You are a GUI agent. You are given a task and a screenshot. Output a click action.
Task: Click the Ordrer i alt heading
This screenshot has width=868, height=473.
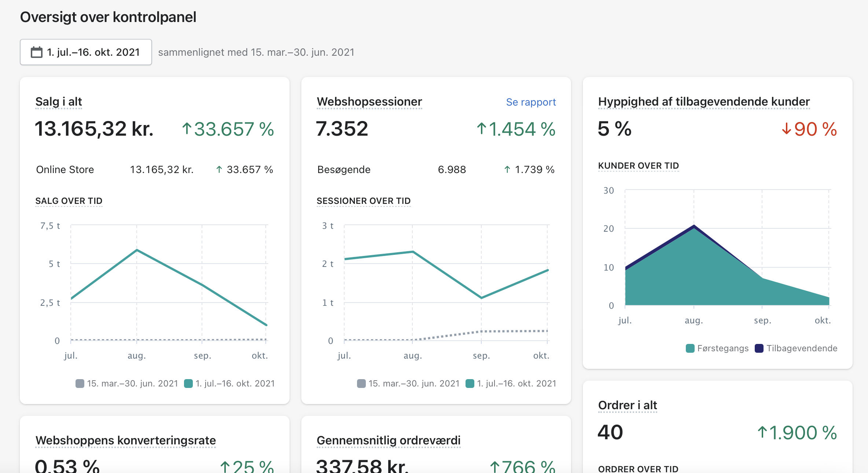(x=627, y=405)
